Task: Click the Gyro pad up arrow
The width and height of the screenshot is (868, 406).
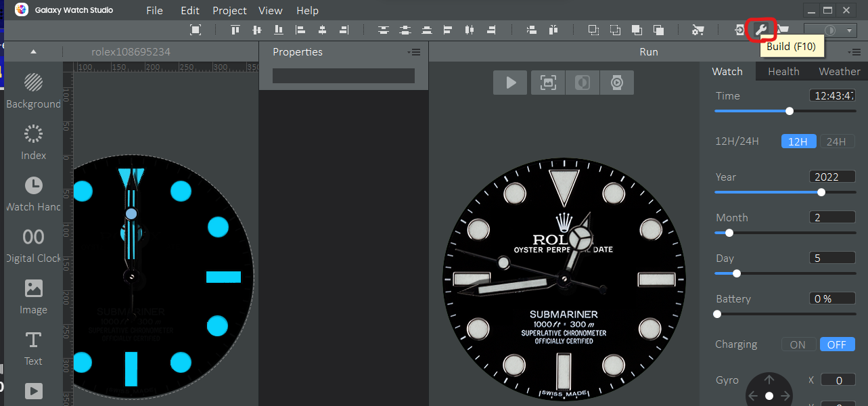Action: 769,380
